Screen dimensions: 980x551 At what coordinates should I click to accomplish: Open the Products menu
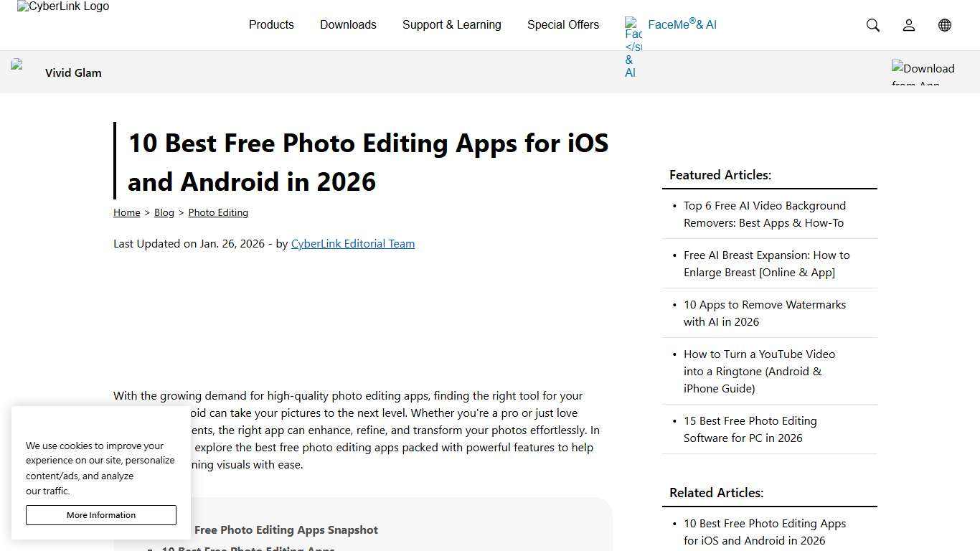271,24
